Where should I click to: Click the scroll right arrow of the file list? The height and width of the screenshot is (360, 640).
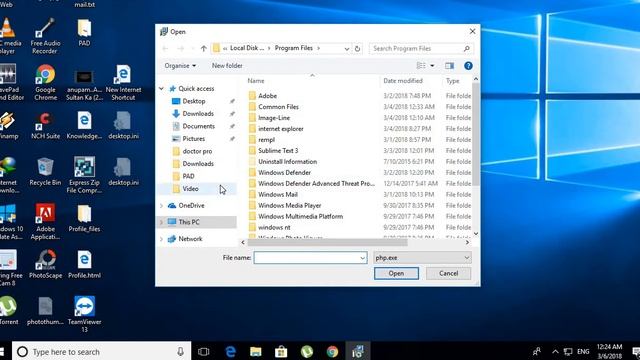point(467,242)
